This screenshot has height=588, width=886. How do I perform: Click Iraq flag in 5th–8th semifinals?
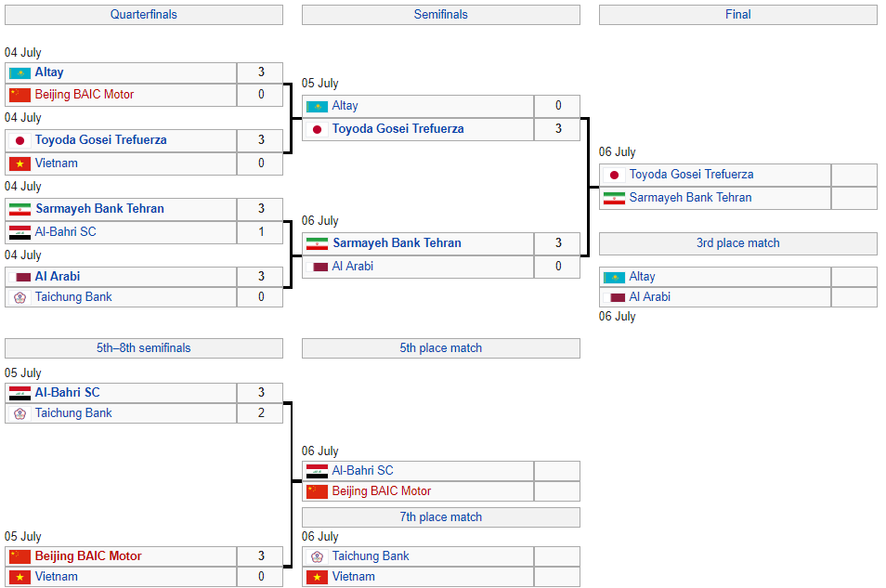coord(20,394)
